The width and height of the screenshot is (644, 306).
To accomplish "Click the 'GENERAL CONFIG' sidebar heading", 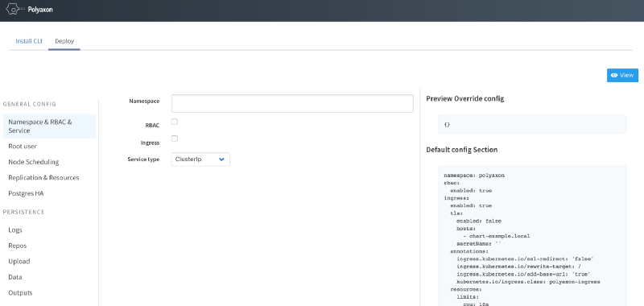I will coord(30,104).
